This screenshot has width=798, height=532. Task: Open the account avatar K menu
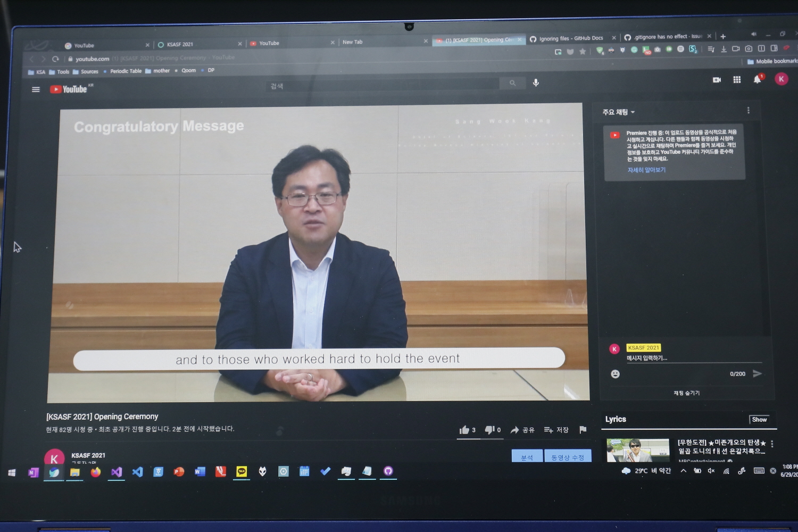[781, 79]
